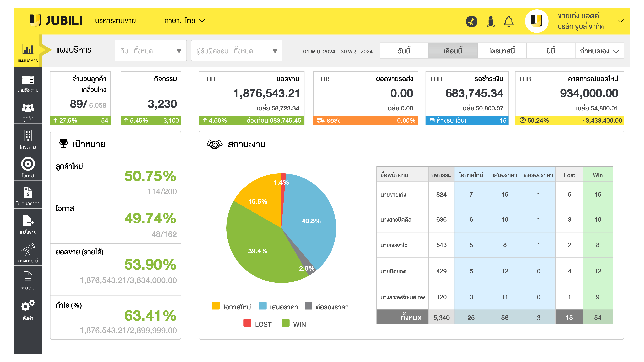Click the user profile avatar
This screenshot has height=362, width=644.
[536, 21]
